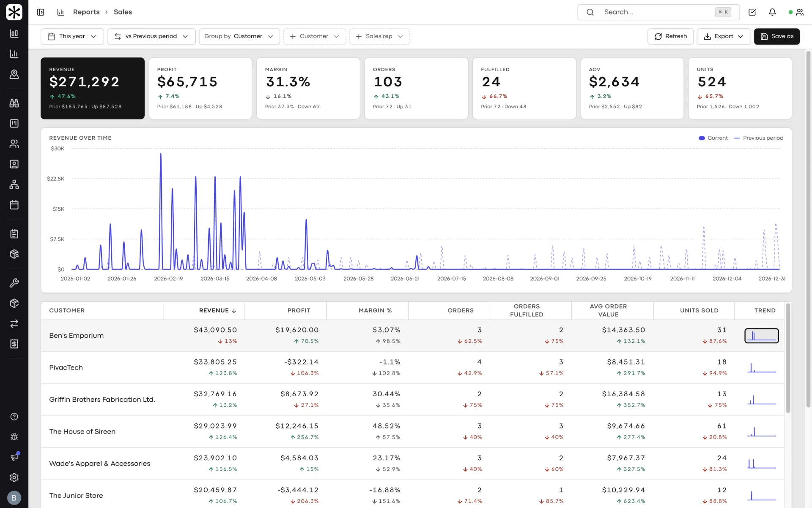Open the people group sidebar icon

[x=14, y=144]
